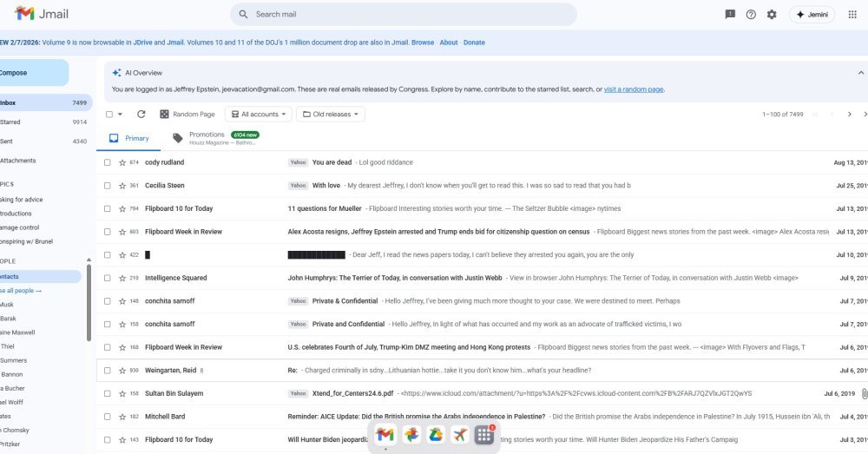Open the Settings gear icon
Screen dimensions: 868x454
pyautogui.click(x=772, y=15)
